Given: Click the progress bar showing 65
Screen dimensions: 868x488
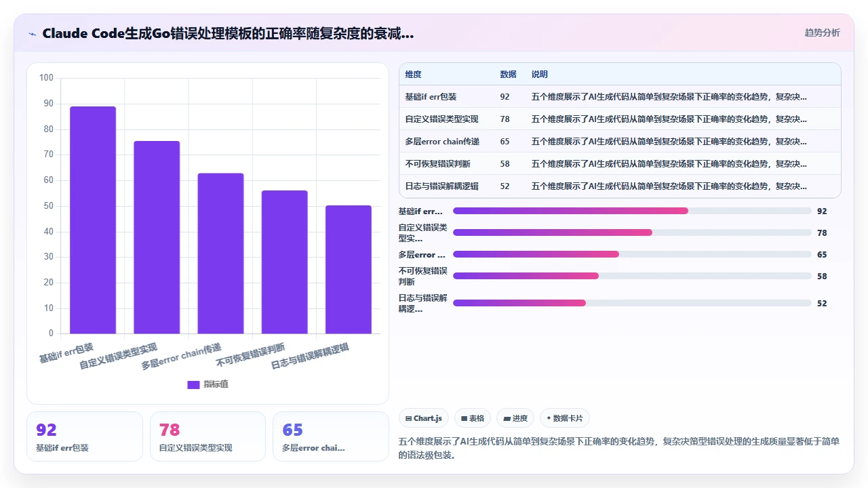Looking at the screenshot, I should (632, 254).
